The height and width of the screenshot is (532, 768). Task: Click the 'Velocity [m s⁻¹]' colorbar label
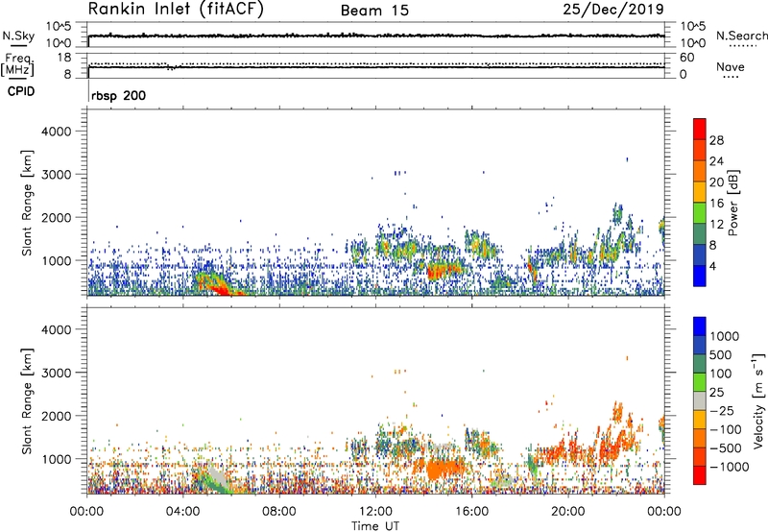pos(758,400)
